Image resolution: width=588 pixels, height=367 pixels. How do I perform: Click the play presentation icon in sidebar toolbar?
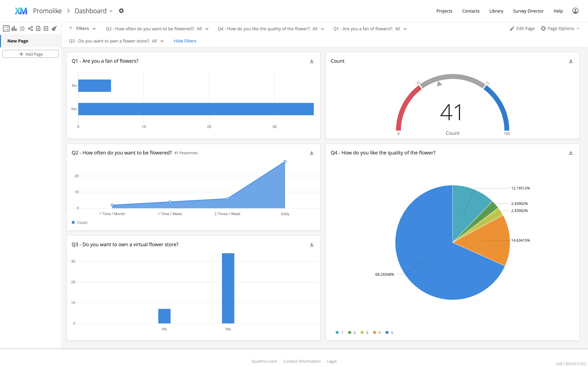pyautogui.click(x=46, y=29)
